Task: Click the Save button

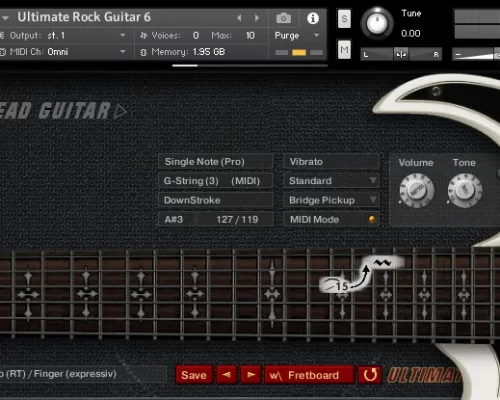Action: pyautogui.click(x=194, y=375)
